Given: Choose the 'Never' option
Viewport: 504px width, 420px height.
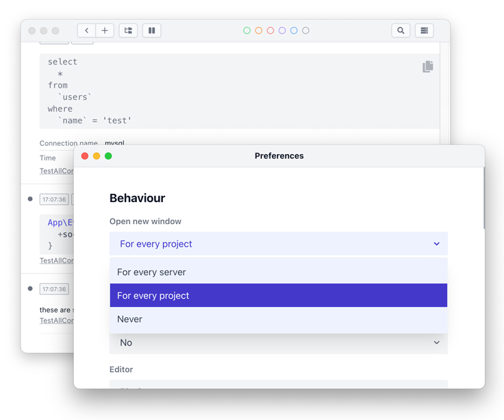Looking at the screenshot, I should tap(278, 319).
